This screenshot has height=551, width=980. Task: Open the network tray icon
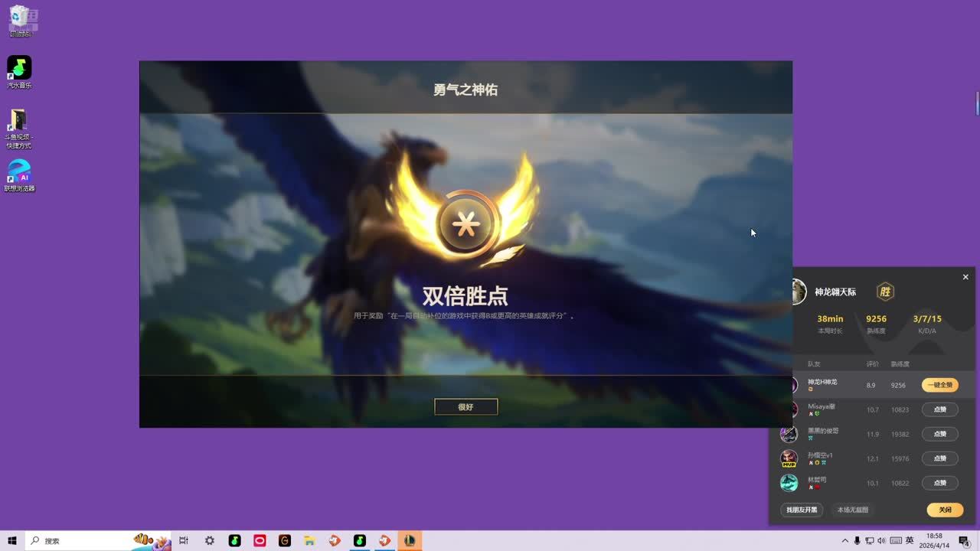click(x=870, y=541)
